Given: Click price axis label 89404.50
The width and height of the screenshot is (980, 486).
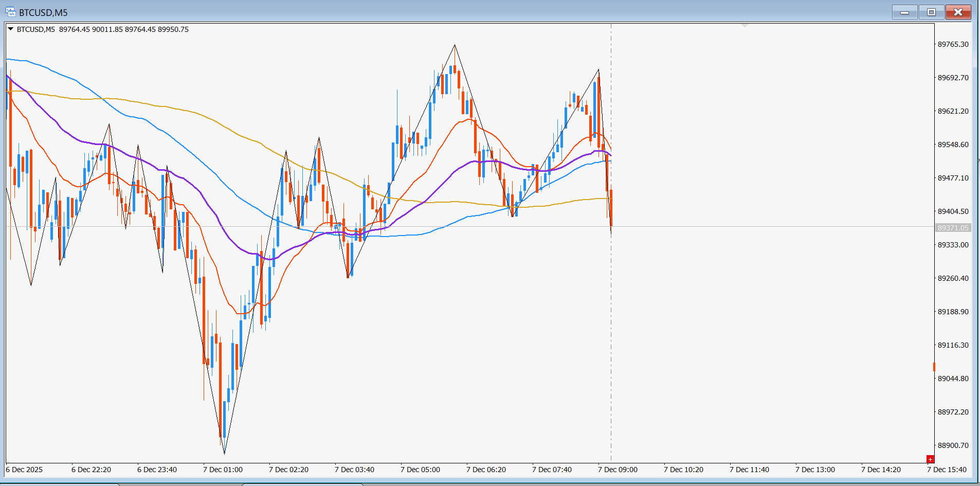Looking at the screenshot, I should coord(953,211).
